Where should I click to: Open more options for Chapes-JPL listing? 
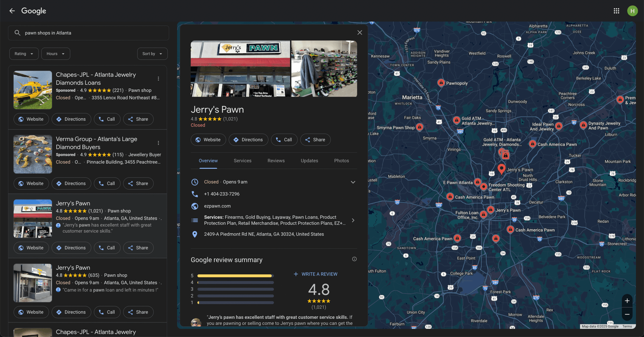click(x=158, y=79)
